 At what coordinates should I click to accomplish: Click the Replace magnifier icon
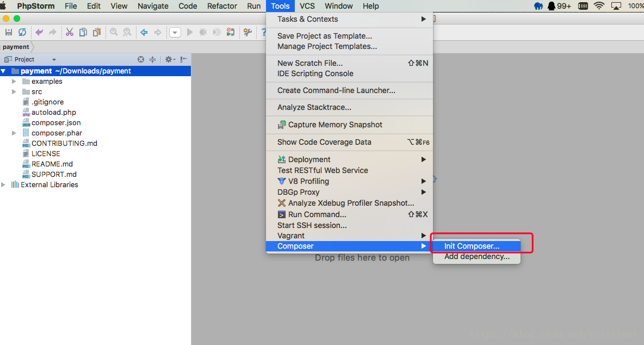127,32
